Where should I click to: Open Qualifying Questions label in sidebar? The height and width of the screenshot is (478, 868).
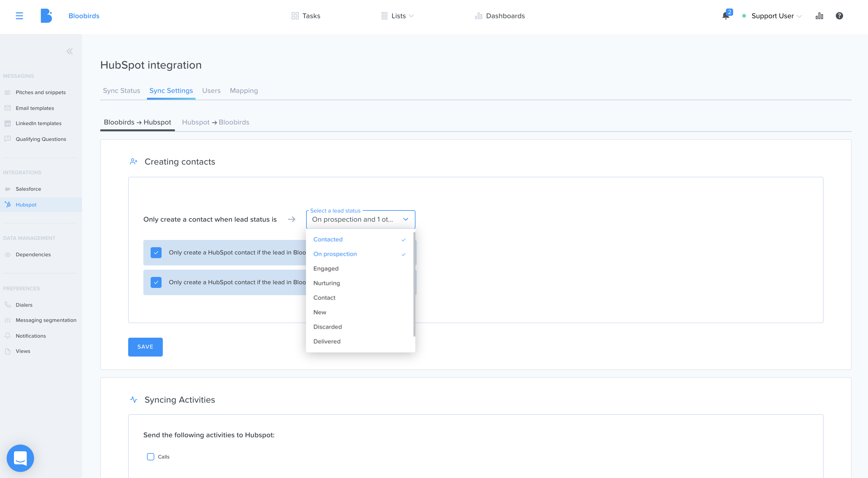coord(41,139)
